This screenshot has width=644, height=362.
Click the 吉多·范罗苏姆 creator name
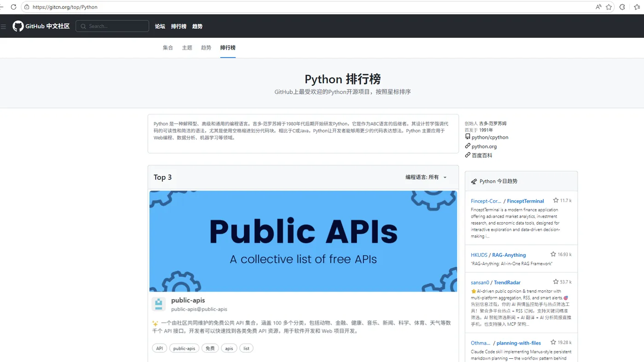tap(493, 124)
